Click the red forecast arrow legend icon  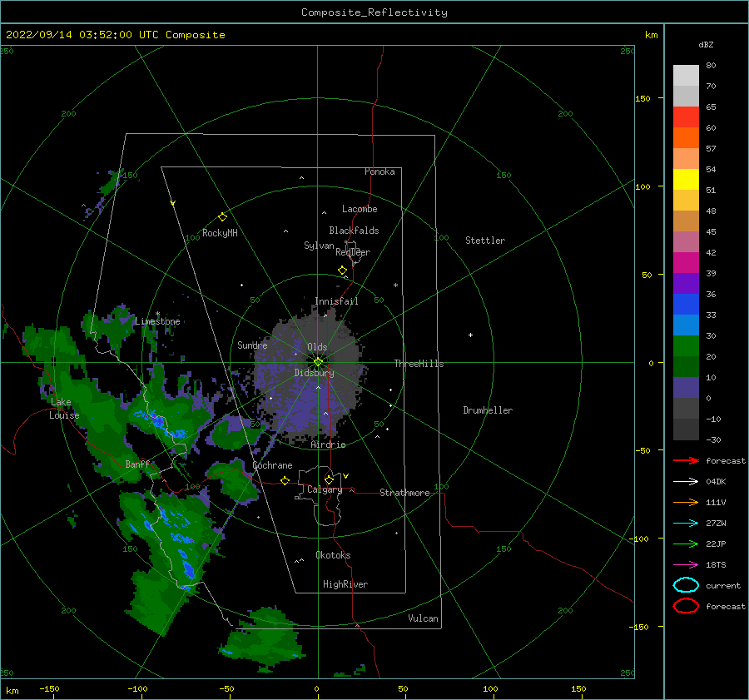tap(686, 460)
